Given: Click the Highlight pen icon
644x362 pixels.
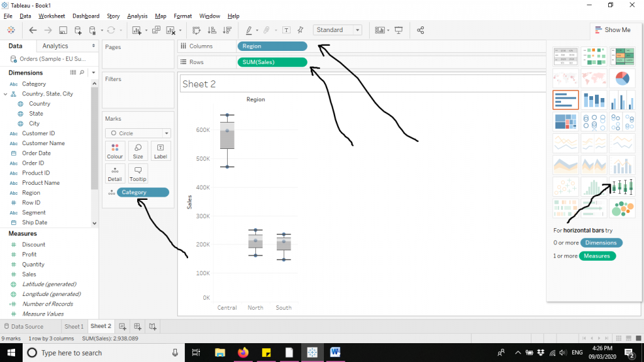Looking at the screenshot, I should point(248,30).
